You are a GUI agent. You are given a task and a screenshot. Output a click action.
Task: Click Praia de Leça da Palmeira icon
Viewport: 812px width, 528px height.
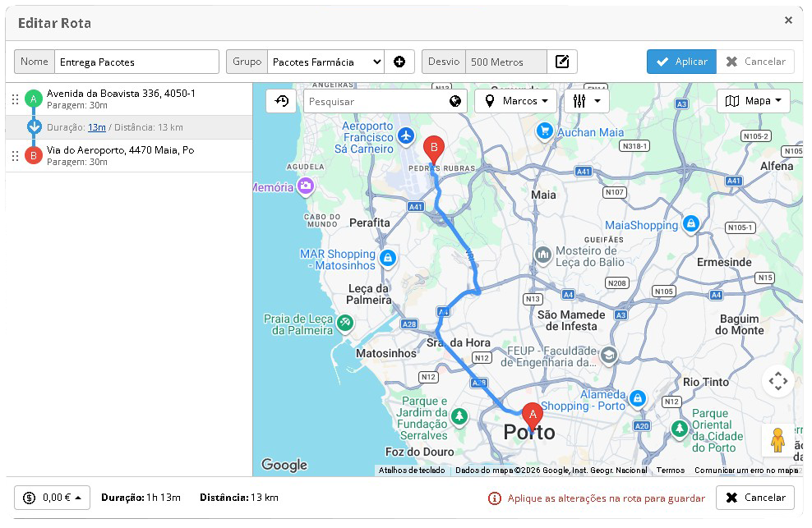coord(344,323)
